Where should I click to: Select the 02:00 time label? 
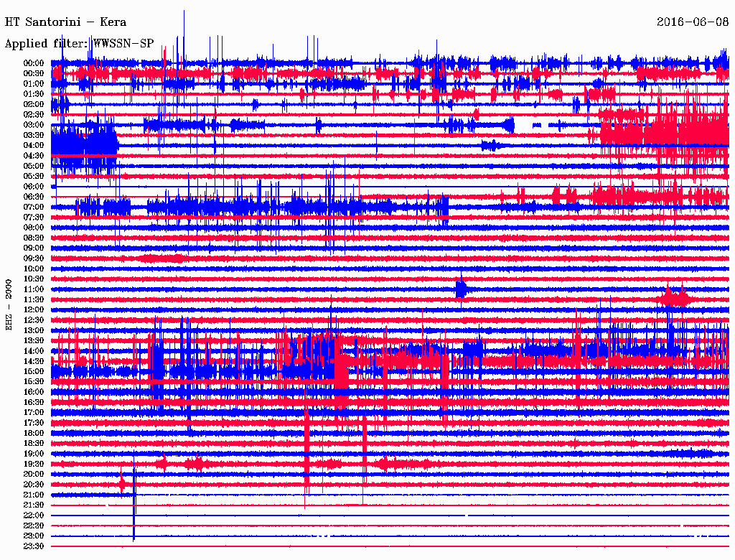tap(34, 104)
